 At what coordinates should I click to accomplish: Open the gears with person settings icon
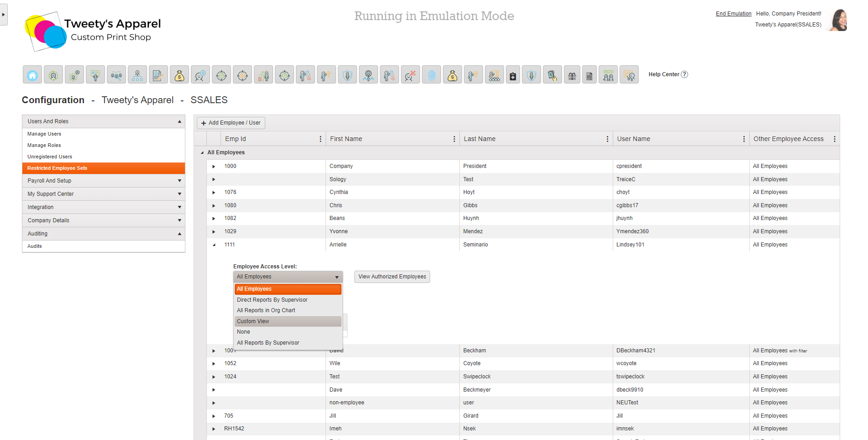click(74, 75)
